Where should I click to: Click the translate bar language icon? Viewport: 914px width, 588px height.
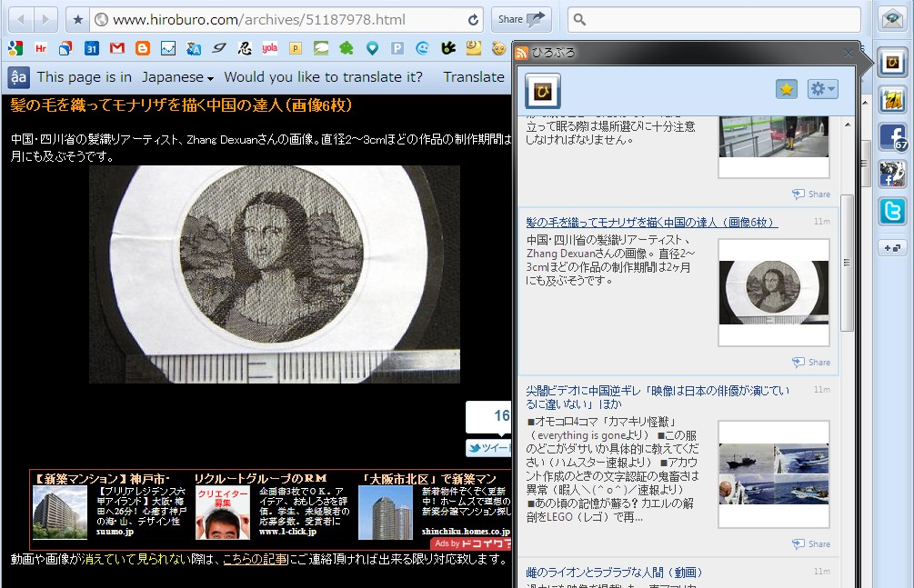[19, 77]
